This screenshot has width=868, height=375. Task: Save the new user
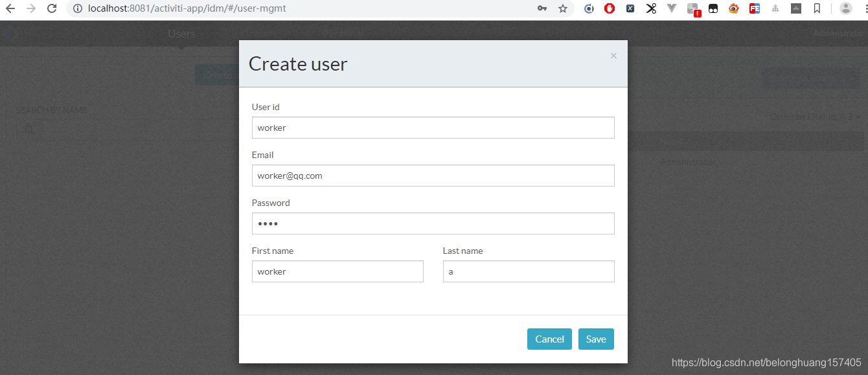596,339
